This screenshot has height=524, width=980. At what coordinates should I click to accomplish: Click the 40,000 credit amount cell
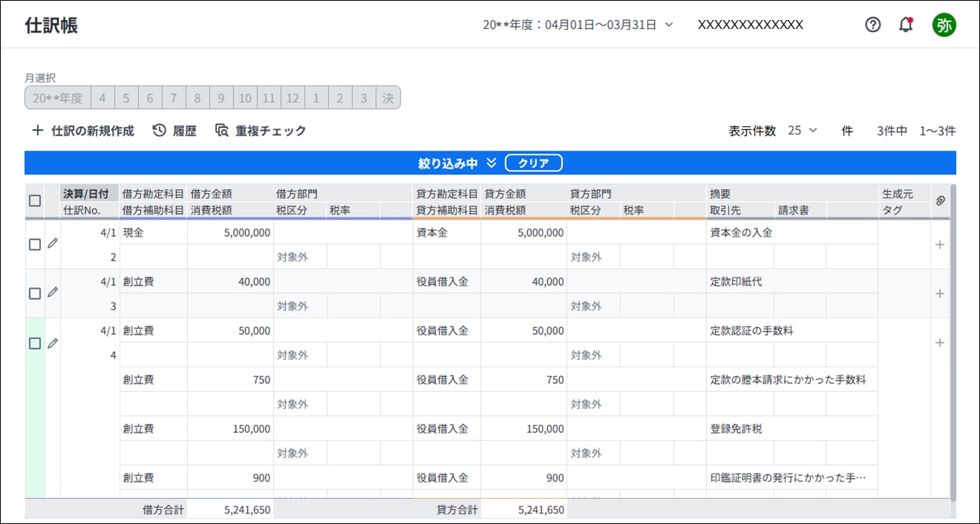tap(523, 282)
